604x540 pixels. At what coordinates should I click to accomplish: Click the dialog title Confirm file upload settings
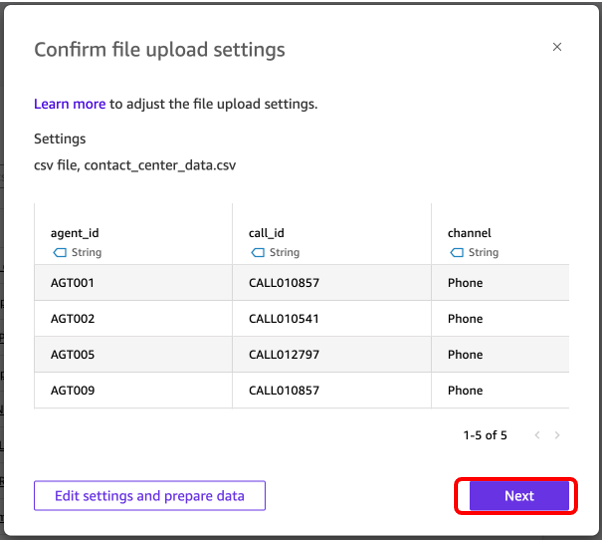pyautogui.click(x=159, y=50)
